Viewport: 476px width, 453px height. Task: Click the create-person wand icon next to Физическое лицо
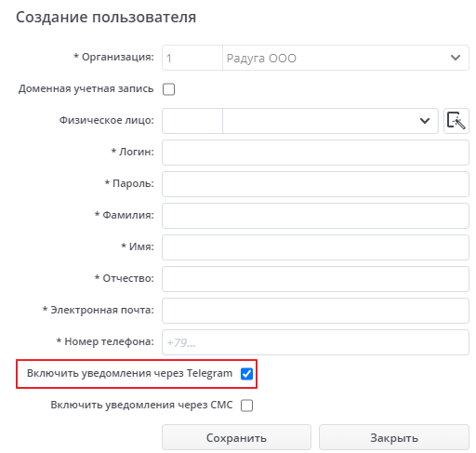(456, 121)
